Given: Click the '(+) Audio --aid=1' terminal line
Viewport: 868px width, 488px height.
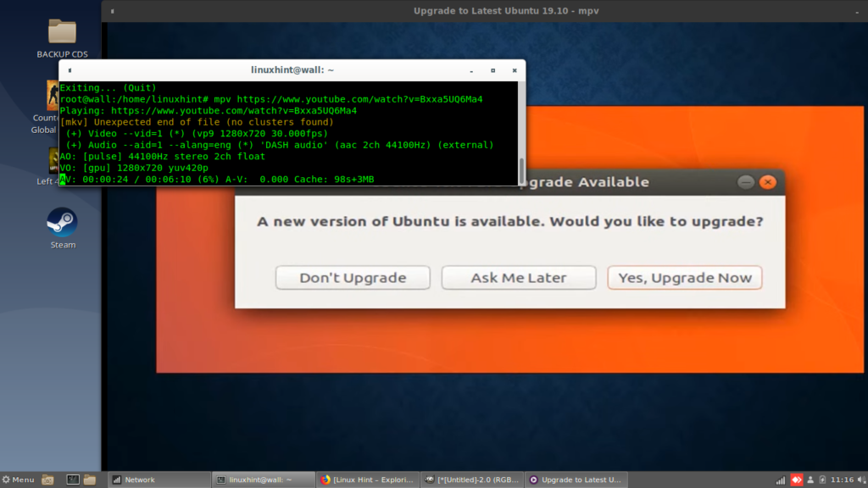Looking at the screenshot, I should [x=280, y=145].
